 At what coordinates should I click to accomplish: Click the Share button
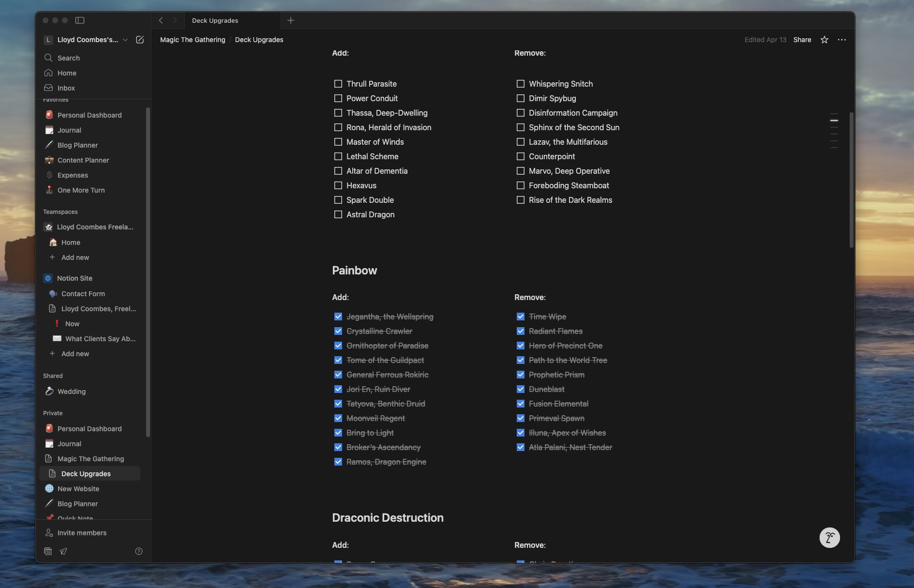point(801,40)
